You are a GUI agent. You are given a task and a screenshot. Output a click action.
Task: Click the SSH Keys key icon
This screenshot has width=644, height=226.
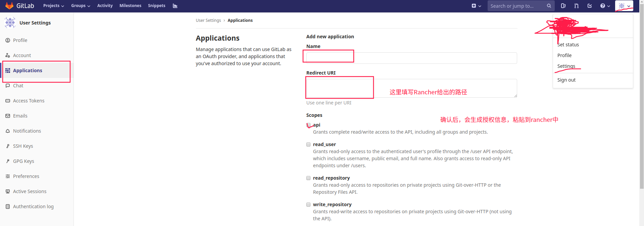8,146
